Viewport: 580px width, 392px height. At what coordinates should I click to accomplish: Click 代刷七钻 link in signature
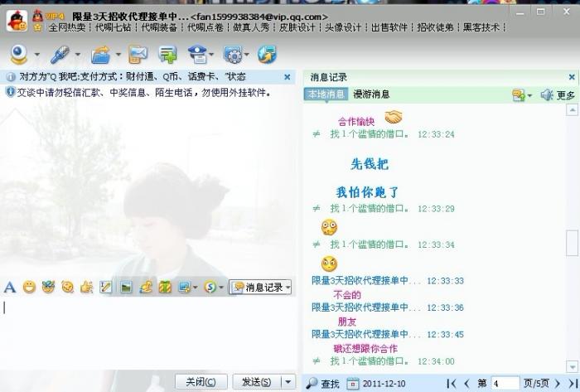(x=113, y=27)
